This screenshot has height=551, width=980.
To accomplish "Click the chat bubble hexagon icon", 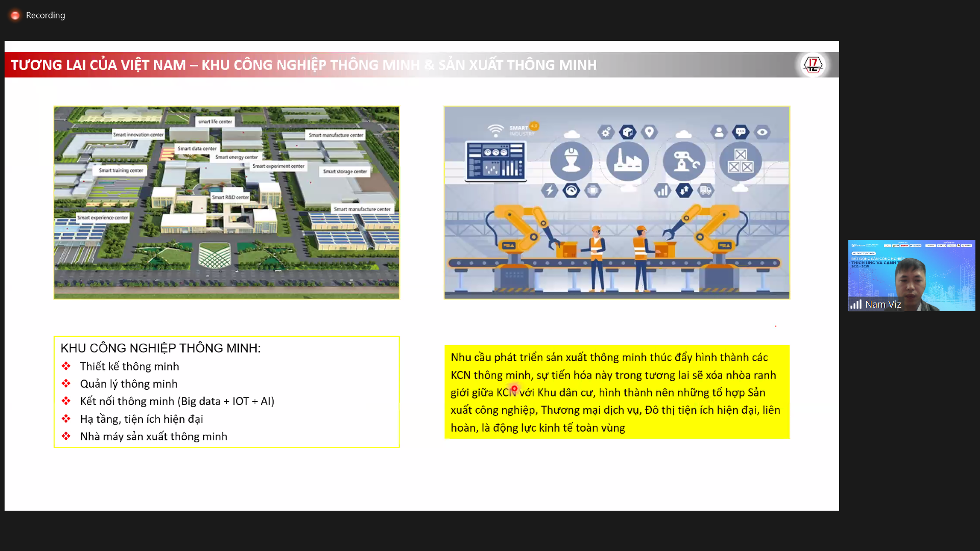I will (741, 132).
